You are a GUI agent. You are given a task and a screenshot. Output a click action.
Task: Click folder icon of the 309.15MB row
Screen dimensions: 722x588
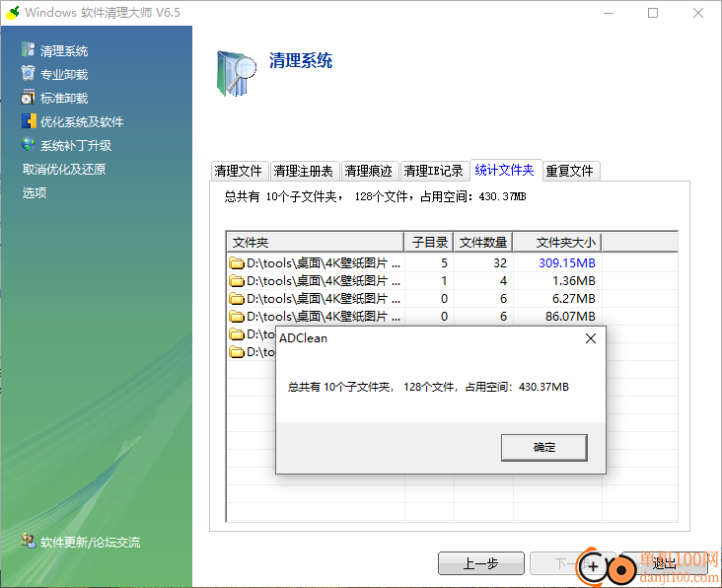pyautogui.click(x=237, y=263)
